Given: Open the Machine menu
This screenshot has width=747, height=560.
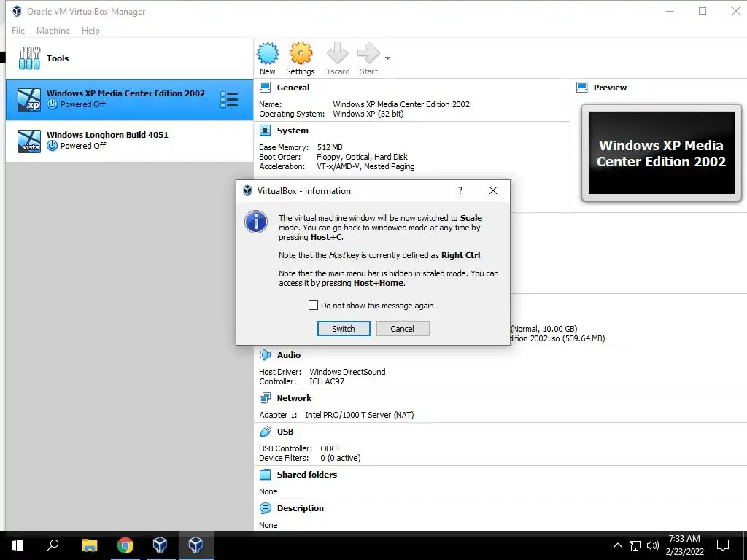Looking at the screenshot, I should [53, 31].
